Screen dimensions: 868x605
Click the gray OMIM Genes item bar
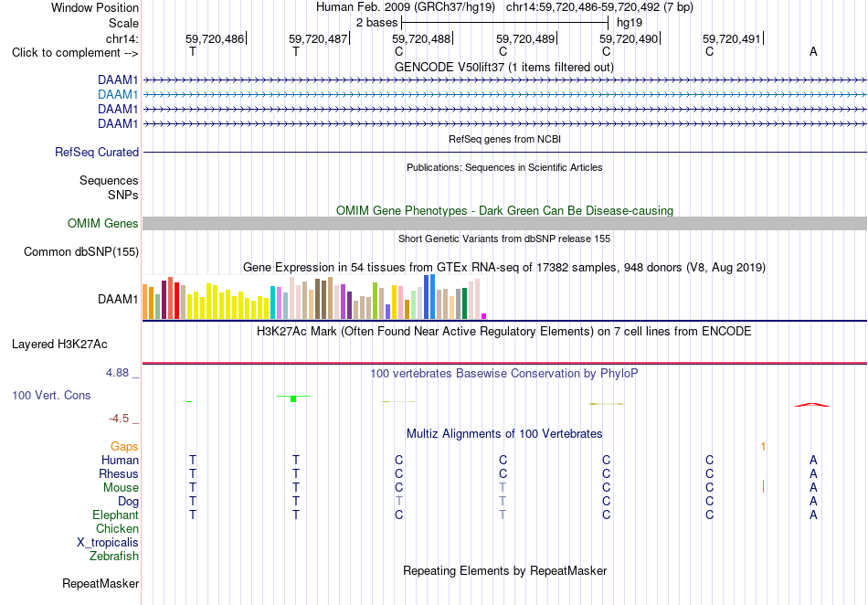[504, 224]
